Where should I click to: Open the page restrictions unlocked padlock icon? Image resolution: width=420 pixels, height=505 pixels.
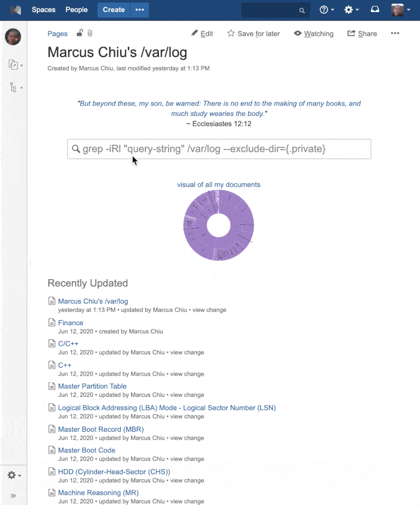[79, 33]
